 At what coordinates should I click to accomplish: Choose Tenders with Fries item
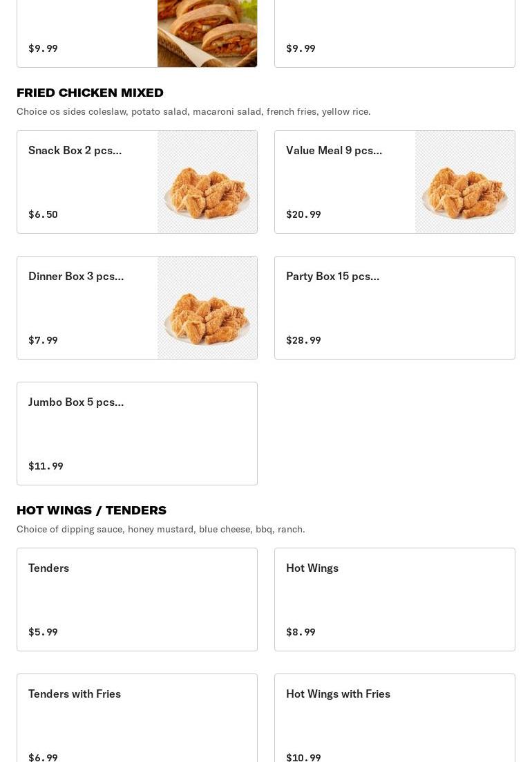click(137, 718)
